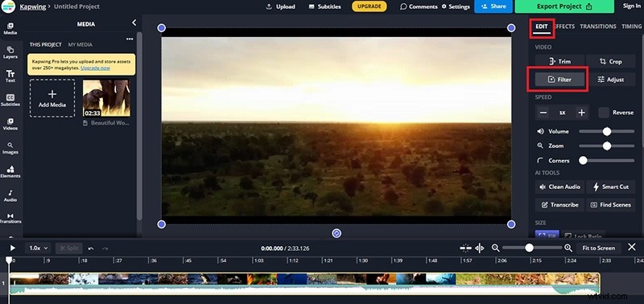This screenshot has height=304, width=644.
Task: Switch to THIS PROJECT tab
Action: click(x=46, y=45)
